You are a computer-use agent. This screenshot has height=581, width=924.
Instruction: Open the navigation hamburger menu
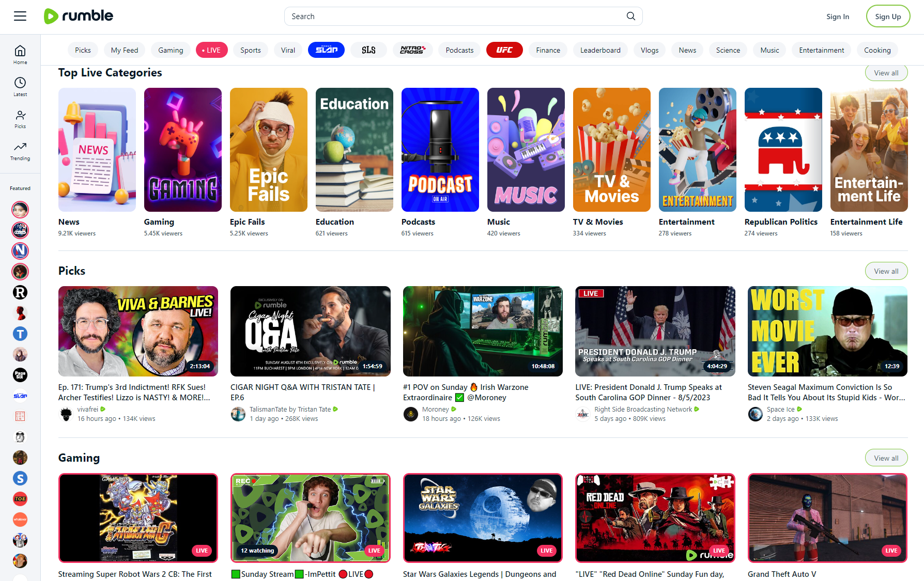[20, 16]
